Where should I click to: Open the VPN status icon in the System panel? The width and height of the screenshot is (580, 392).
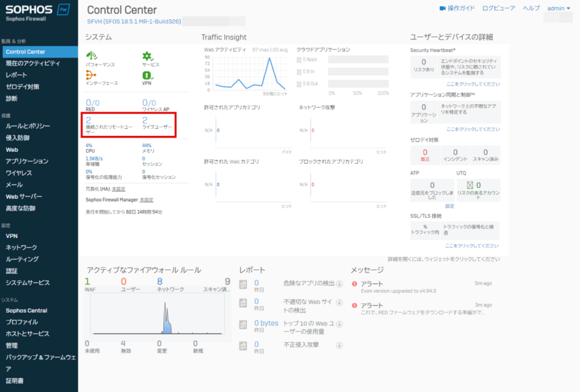148,75
